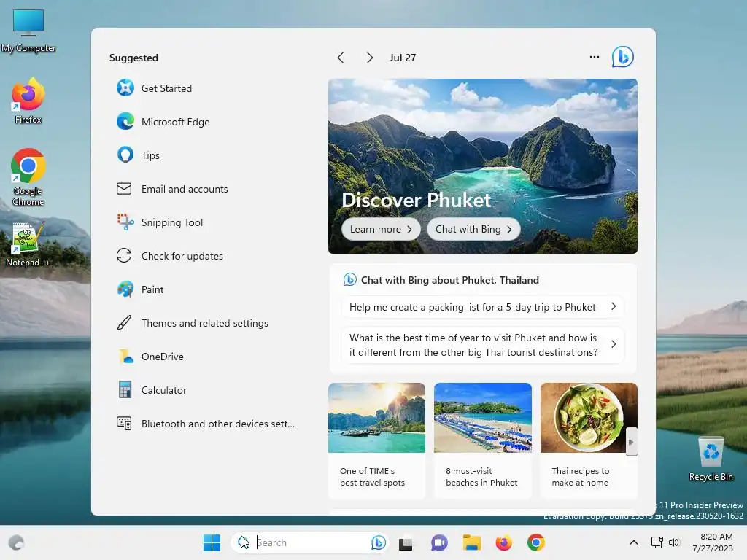This screenshot has width=747, height=560.
Task: Select packing list for Phuket trip suggestion
Action: pos(483,307)
